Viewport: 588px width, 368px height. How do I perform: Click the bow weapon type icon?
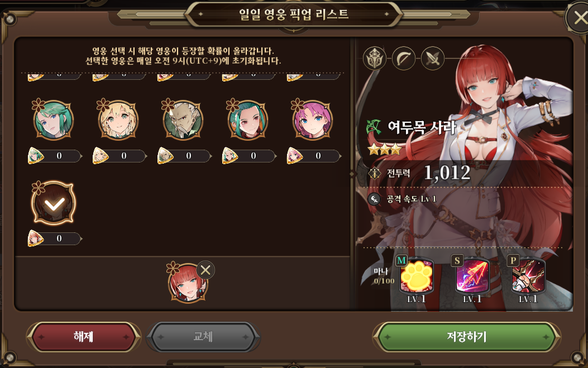coord(404,59)
